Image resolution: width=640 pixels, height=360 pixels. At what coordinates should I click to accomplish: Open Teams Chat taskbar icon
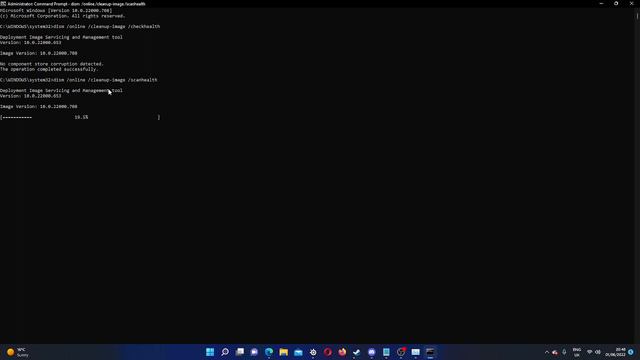[x=254, y=352]
